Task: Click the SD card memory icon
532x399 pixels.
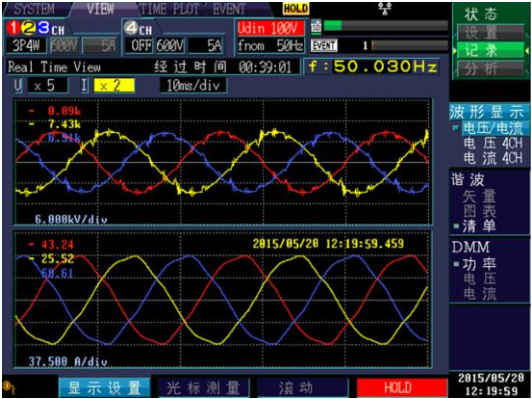Action: click(x=316, y=26)
